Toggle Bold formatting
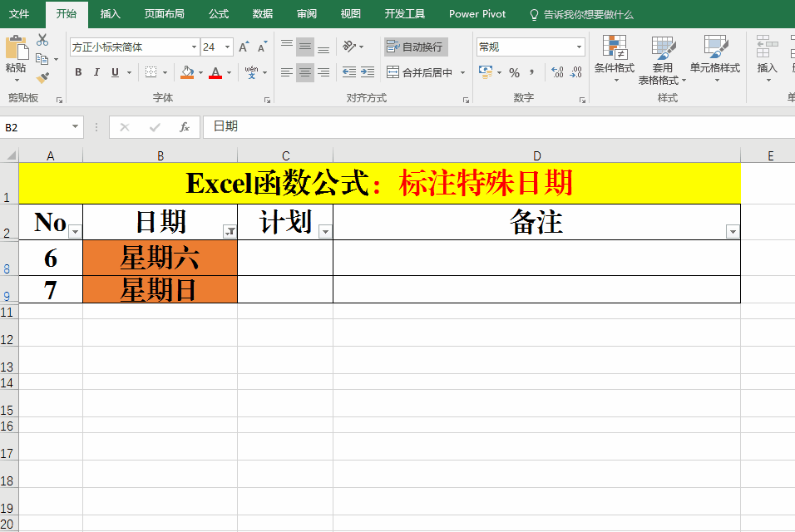Image resolution: width=795 pixels, height=532 pixels. click(x=78, y=73)
